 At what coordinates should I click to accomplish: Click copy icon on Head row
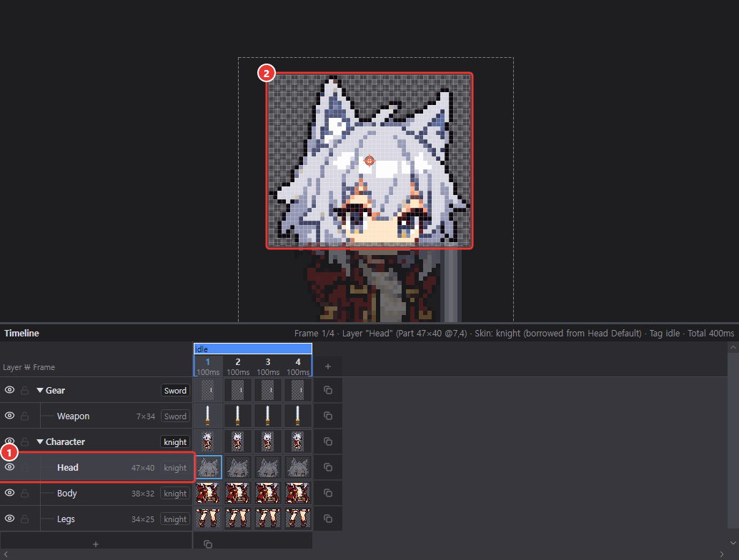pos(328,466)
